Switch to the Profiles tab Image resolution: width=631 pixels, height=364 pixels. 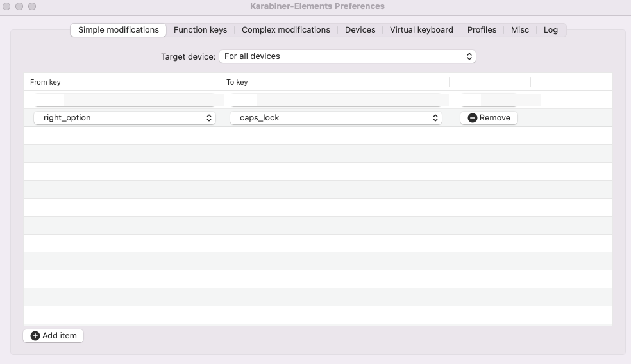(x=482, y=30)
